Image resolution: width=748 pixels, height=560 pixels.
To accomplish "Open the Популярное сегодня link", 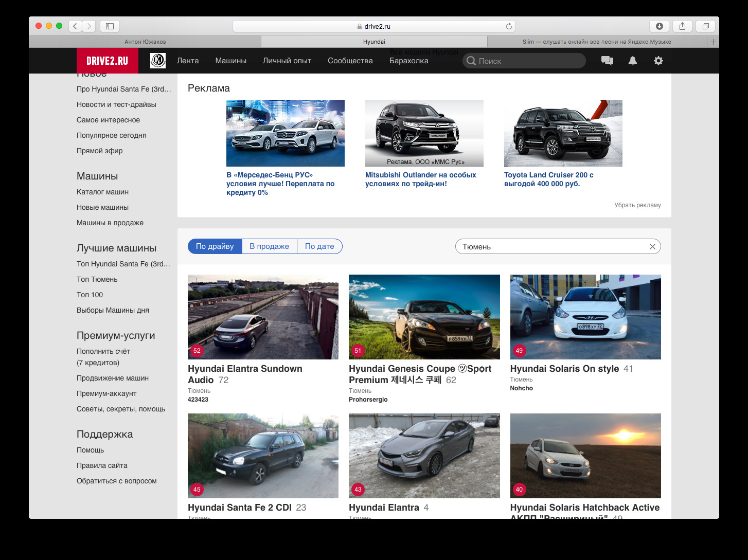I will (x=112, y=135).
